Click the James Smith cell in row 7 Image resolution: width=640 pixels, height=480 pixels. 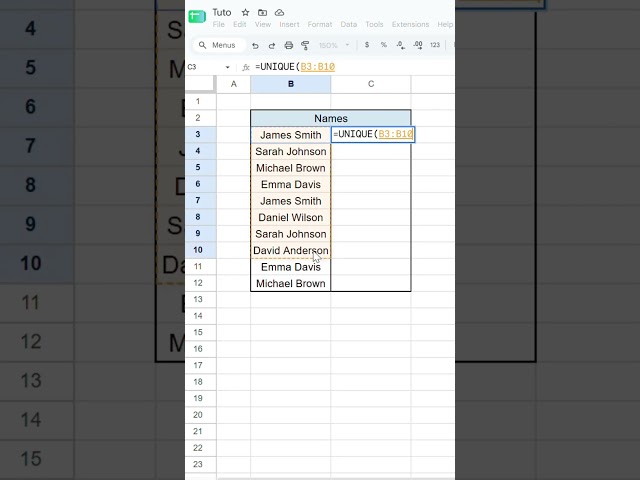(291, 201)
